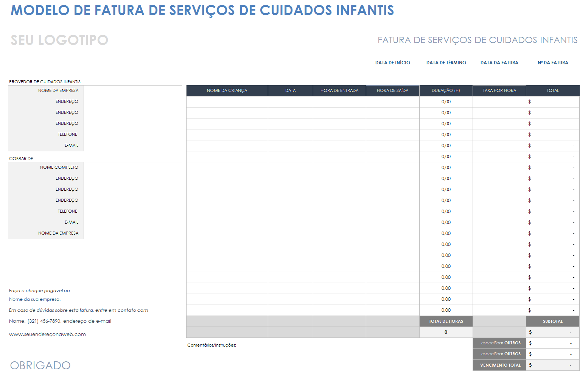The image size is (588, 378).
Task: Click the Em caso de dúvidas sobre esta fatura text
Action: click(78, 310)
